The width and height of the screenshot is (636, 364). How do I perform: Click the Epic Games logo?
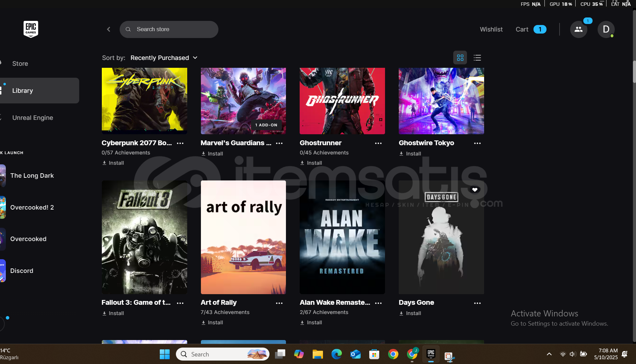(x=31, y=29)
